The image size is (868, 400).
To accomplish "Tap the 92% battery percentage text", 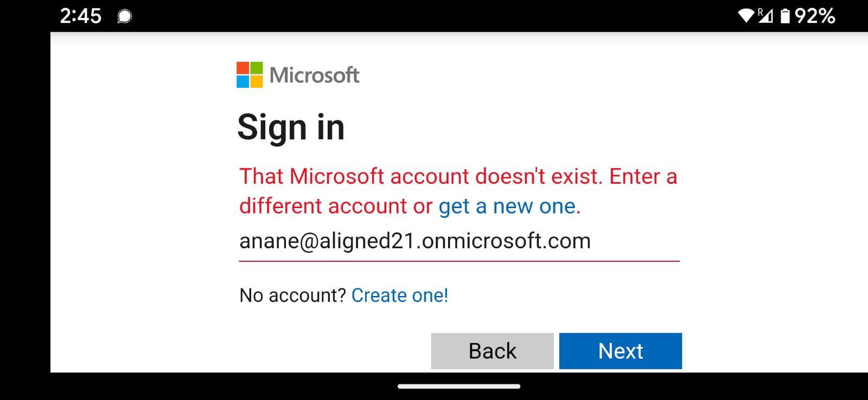I will pos(815,16).
